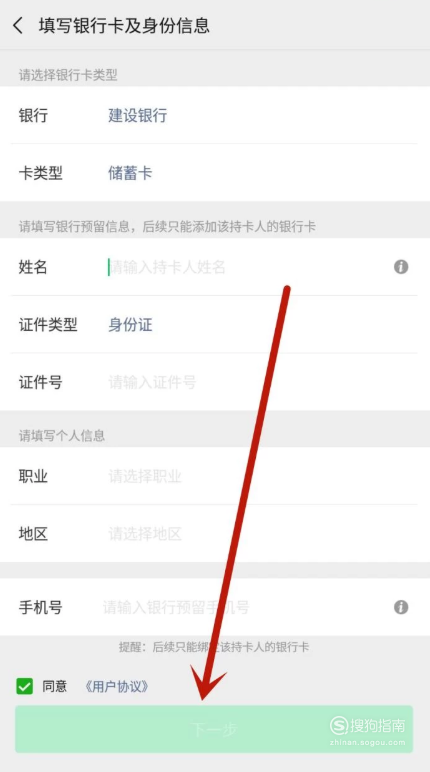Image resolution: width=430 pixels, height=772 pixels.
Task: Tap the 银行 row label
Action: click(33, 116)
